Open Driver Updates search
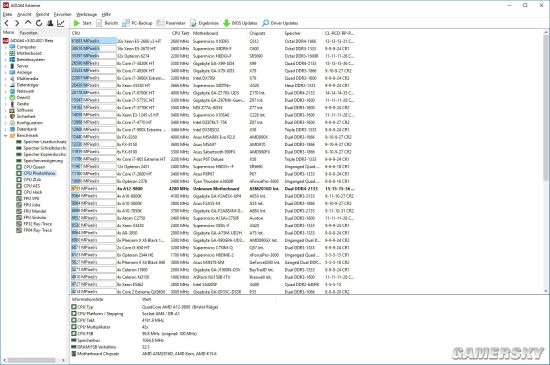The width and height of the screenshot is (550, 365). coord(280,23)
